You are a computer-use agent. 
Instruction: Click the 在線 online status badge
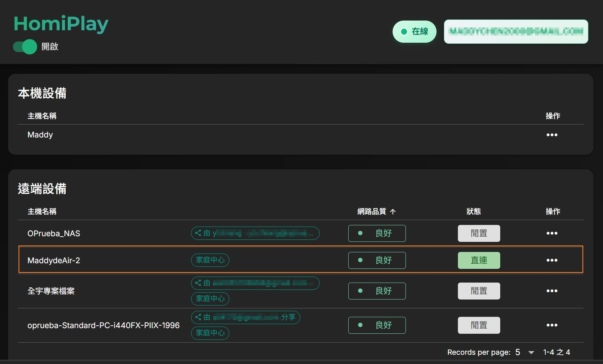[414, 31]
